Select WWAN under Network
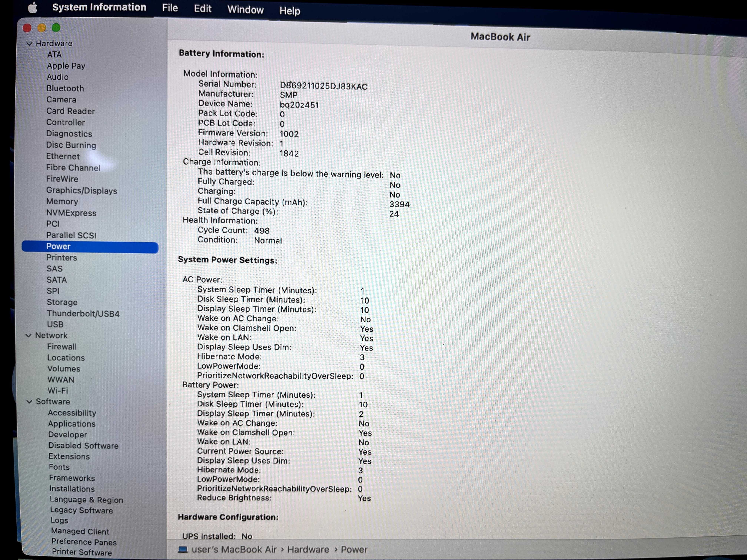 [x=61, y=380]
